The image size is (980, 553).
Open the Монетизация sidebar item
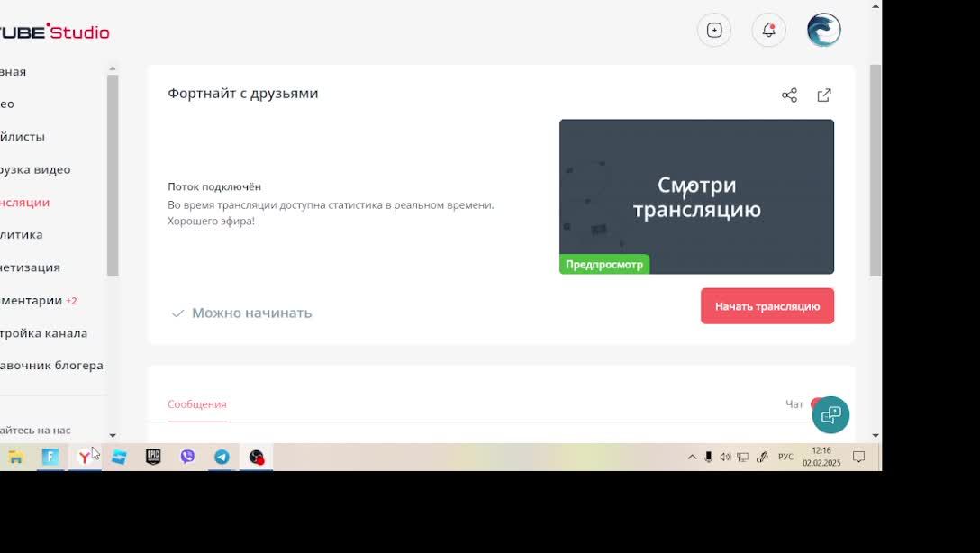[x=30, y=267]
